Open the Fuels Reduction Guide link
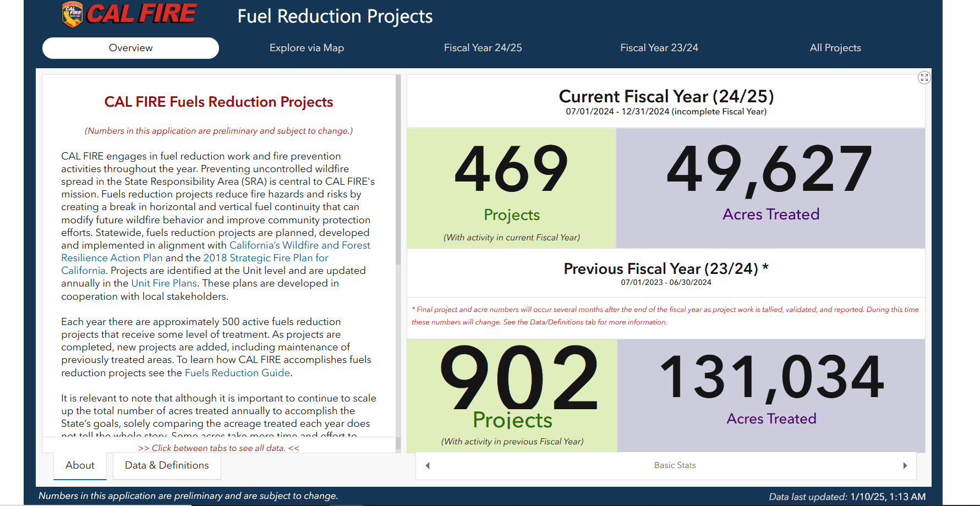The height and width of the screenshot is (506, 980). [237, 373]
